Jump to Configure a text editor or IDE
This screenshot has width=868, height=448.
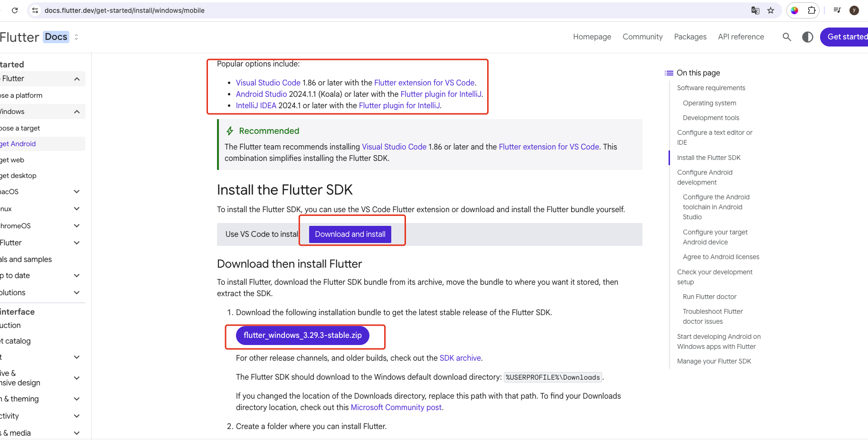[x=715, y=138]
